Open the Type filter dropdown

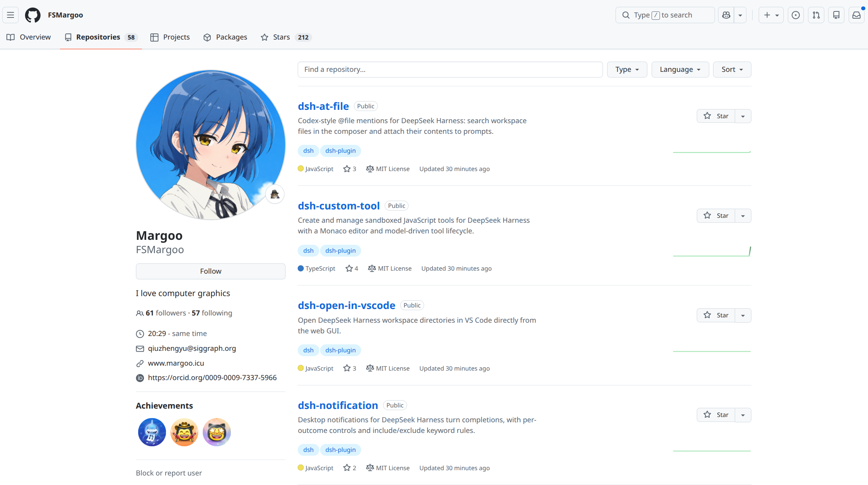pyautogui.click(x=627, y=70)
